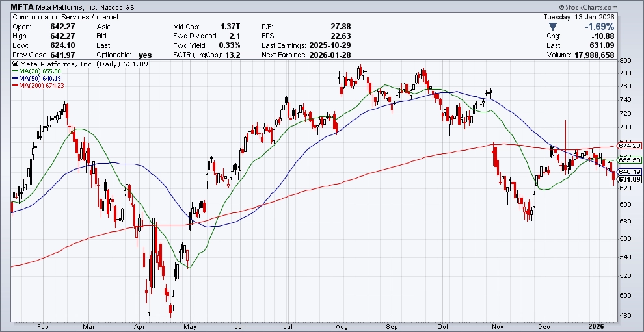Click the red MA(200) legend line marker
Viewport: 644px width, 332px height.
[x=14, y=85]
